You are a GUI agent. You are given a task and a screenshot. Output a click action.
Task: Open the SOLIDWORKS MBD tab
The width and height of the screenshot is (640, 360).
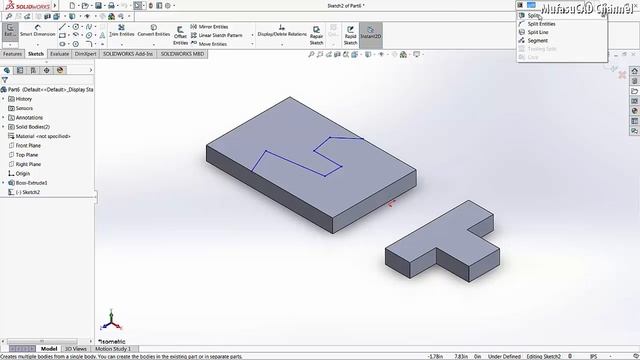[x=182, y=54]
